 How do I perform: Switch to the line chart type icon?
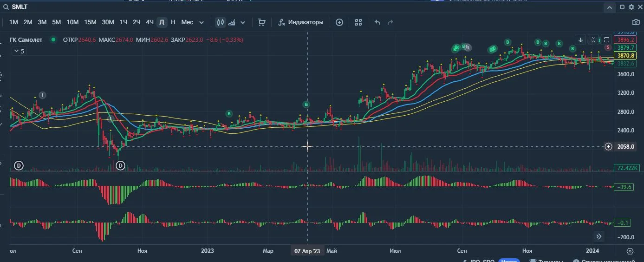232,22
